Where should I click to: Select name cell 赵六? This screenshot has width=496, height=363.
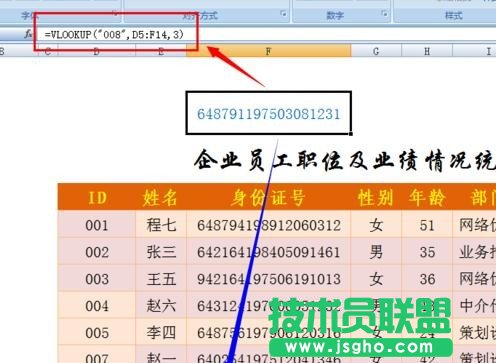click(x=161, y=305)
